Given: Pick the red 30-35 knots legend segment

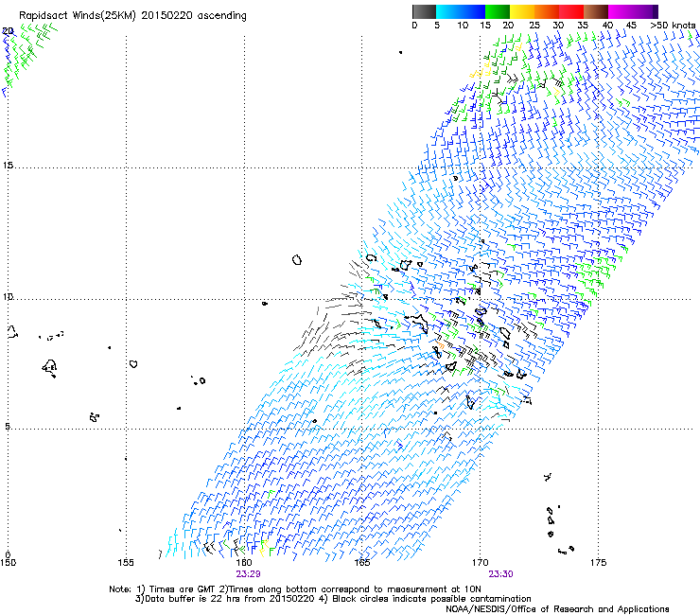Looking at the screenshot, I should coord(571,11).
